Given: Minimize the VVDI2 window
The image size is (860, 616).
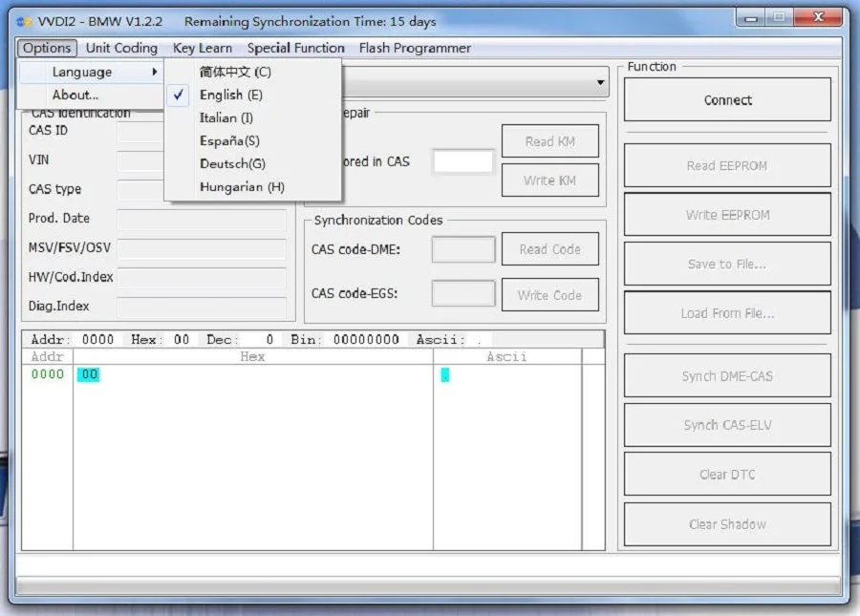Looking at the screenshot, I should coord(751,18).
